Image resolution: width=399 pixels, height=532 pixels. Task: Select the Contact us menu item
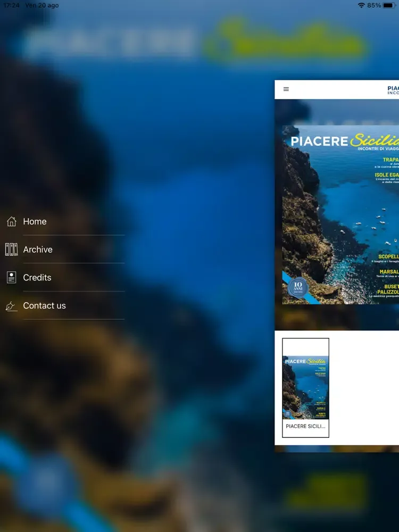64,306
